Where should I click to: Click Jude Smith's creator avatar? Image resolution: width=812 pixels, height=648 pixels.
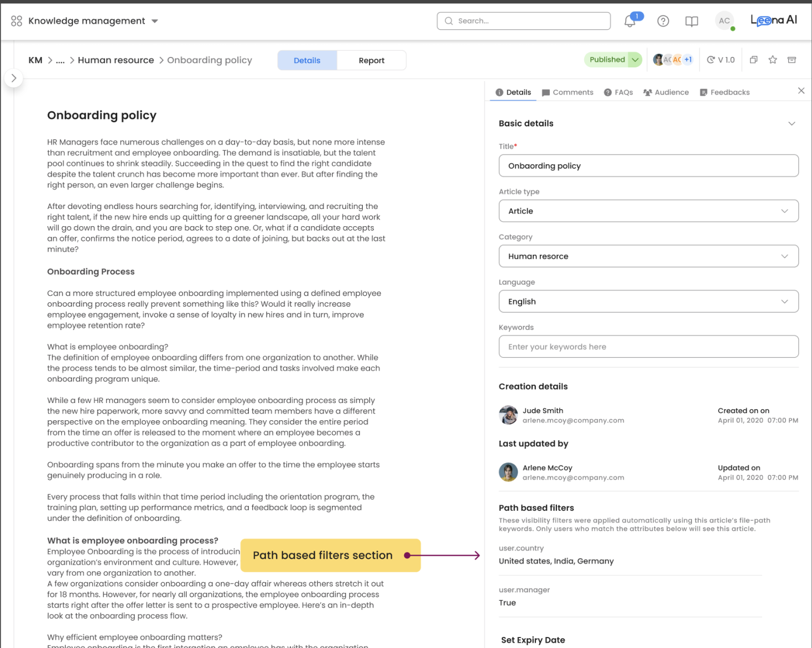(508, 415)
